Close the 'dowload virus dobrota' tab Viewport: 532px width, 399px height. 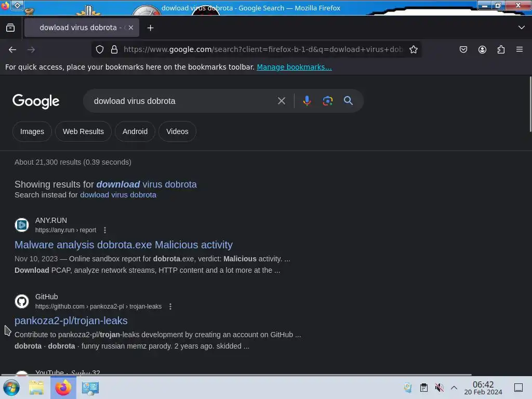(x=131, y=28)
